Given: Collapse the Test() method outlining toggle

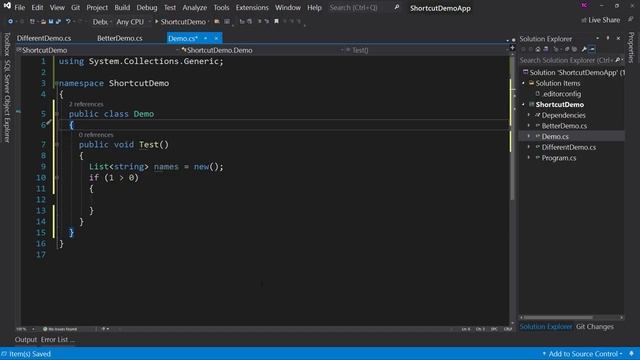Looking at the screenshot, I should [56, 144].
